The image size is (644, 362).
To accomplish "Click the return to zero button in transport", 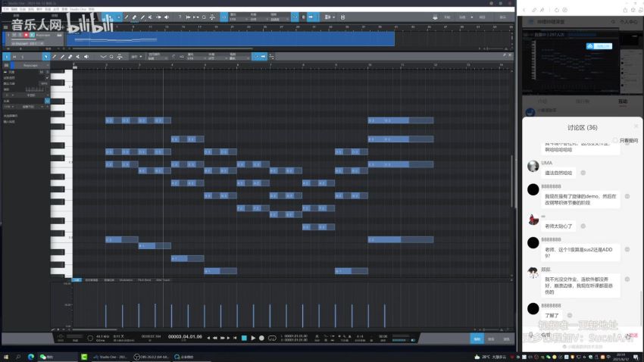I will [x=235, y=338].
